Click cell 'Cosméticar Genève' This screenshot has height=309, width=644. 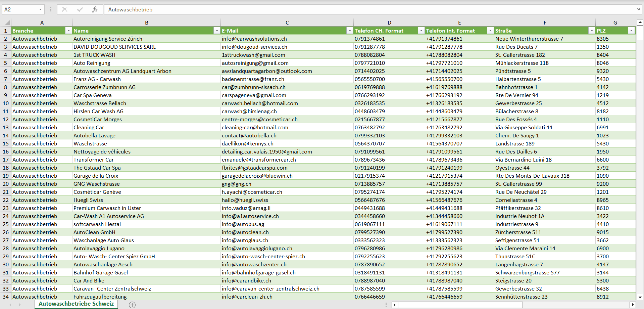(x=146, y=192)
